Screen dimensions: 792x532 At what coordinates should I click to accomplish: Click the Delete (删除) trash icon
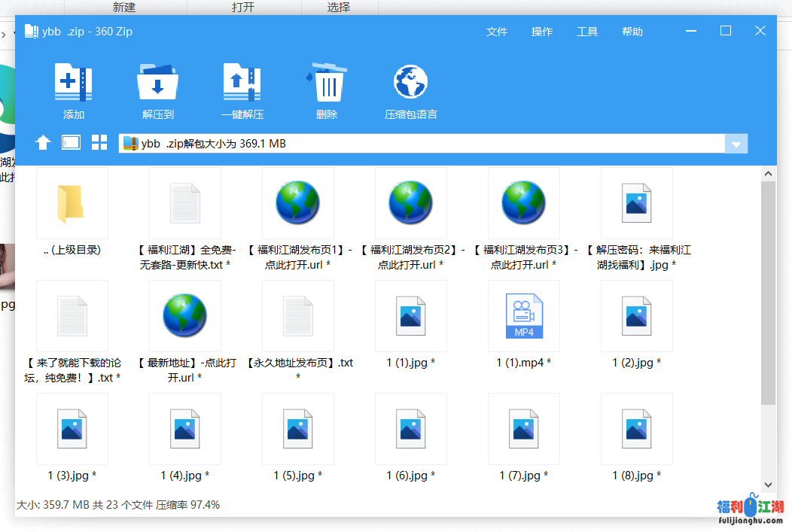pyautogui.click(x=327, y=84)
